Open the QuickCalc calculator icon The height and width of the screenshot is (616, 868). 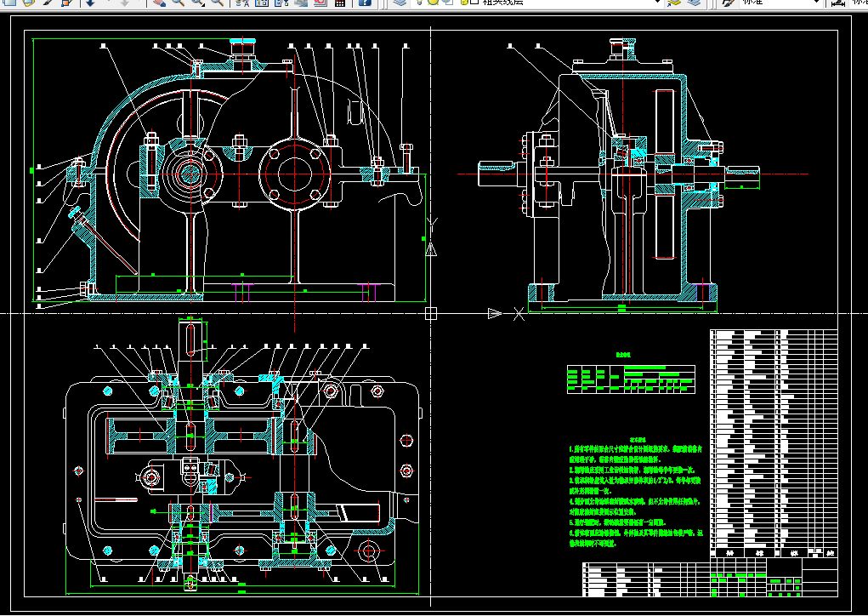click(340, 3)
